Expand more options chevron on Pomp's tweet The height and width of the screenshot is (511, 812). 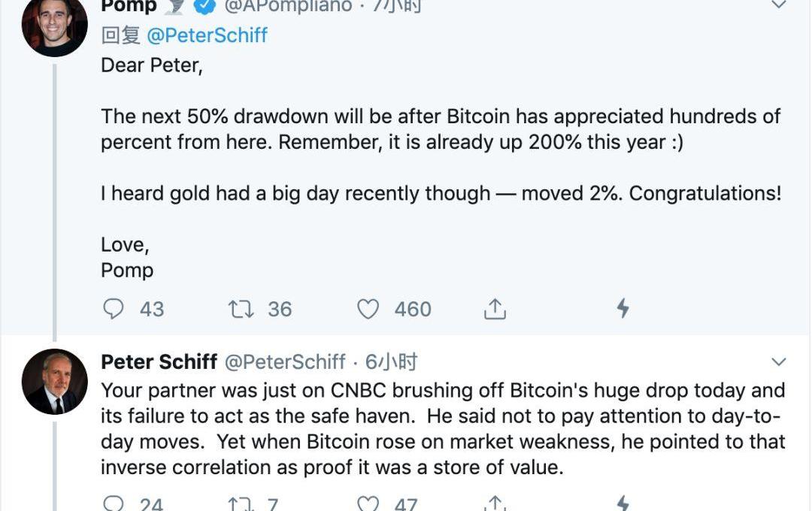[779, 6]
